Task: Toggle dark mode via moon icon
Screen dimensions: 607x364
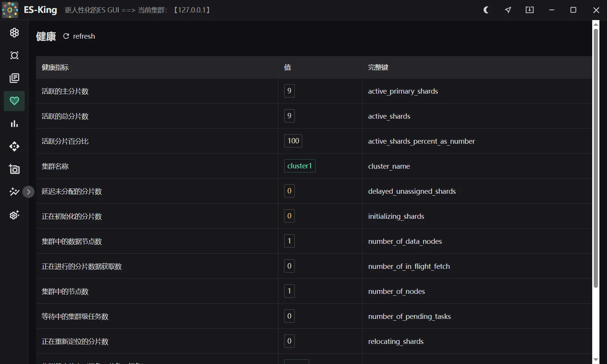Action: (x=486, y=10)
